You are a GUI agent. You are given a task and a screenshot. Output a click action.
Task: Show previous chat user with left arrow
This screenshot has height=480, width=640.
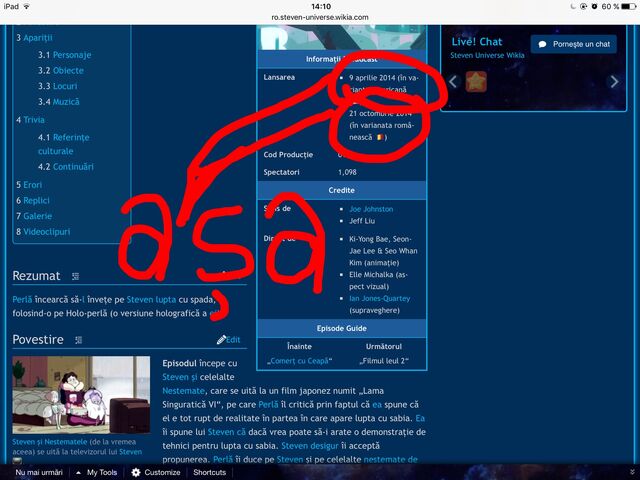click(453, 82)
